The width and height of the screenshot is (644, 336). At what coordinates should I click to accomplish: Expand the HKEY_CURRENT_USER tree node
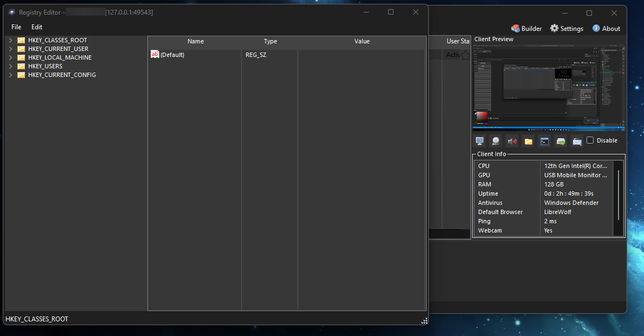tap(10, 48)
